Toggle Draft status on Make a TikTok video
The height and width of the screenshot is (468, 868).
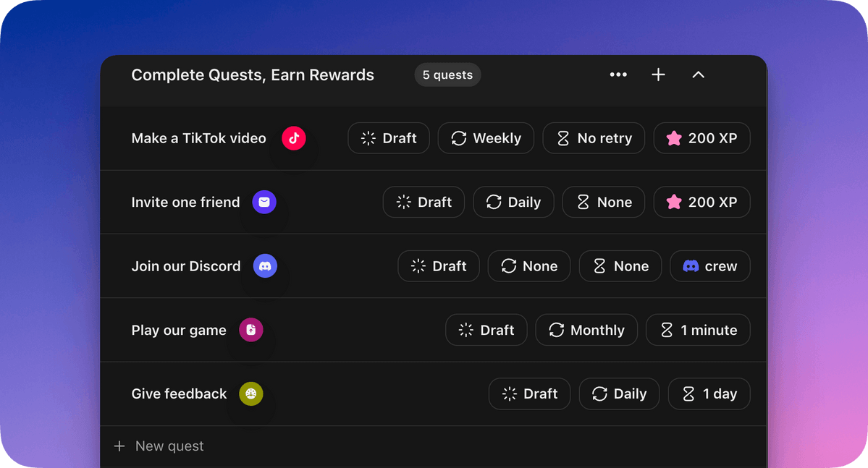click(x=389, y=138)
